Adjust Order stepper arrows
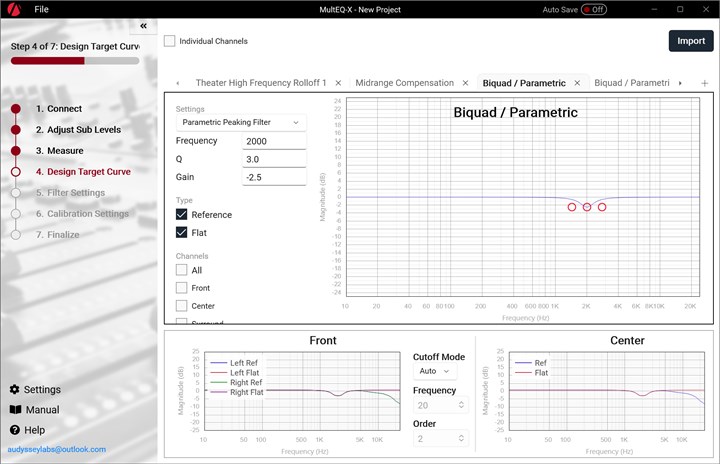720x464 pixels. pyautogui.click(x=461, y=439)
